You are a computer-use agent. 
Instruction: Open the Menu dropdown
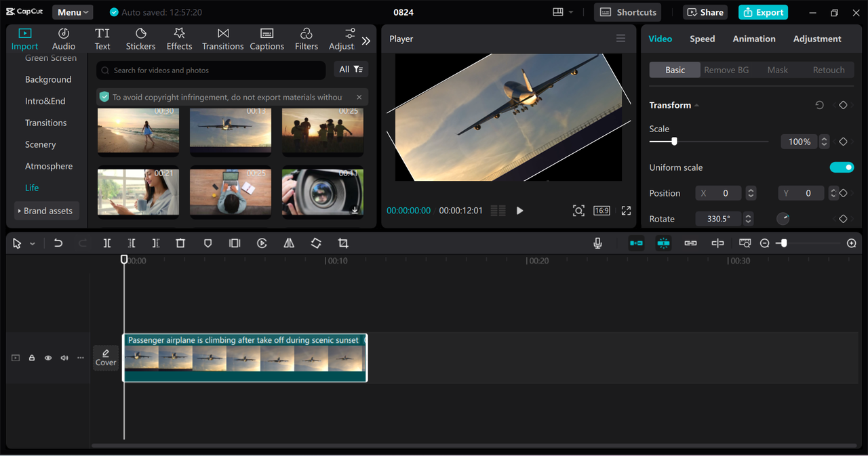(73, 12)
